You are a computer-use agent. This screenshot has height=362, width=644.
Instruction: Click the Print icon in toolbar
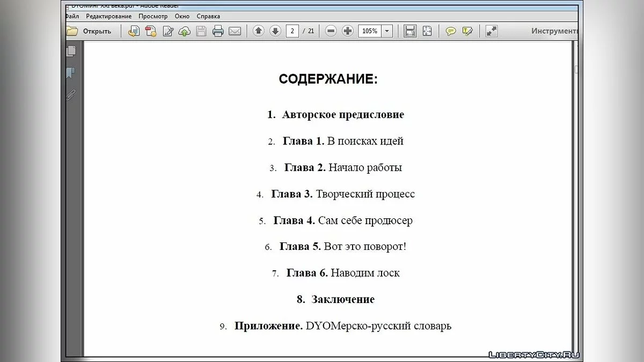218,31
